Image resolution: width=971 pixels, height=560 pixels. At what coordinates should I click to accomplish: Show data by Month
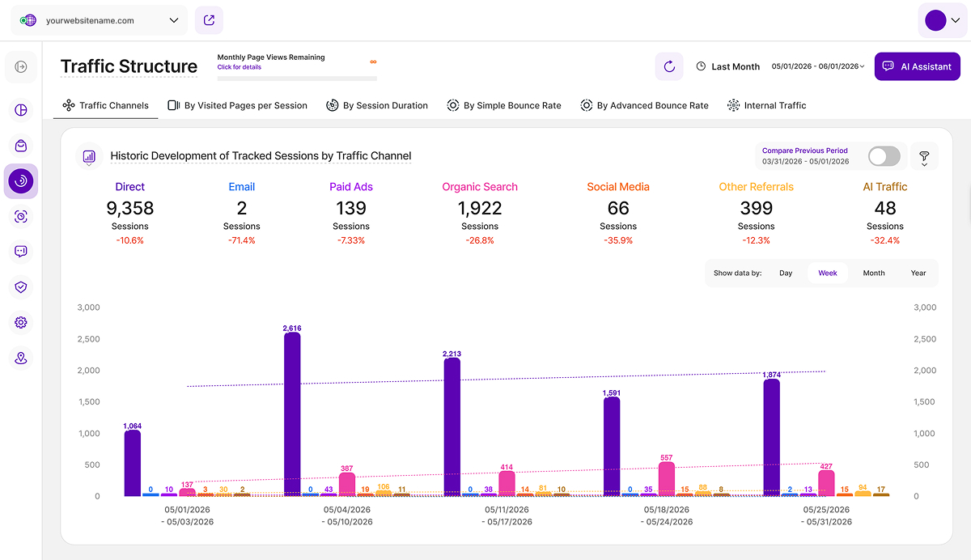coord(874,273)
